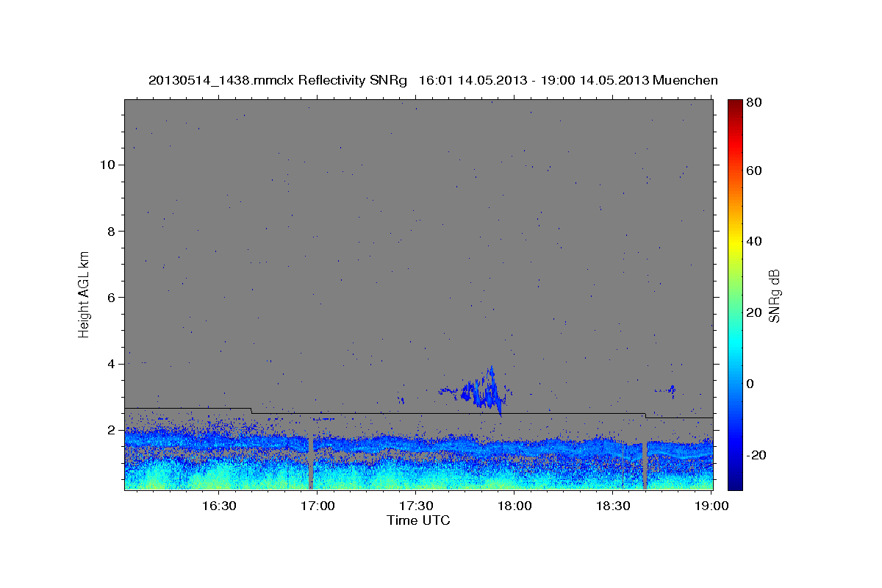Click the plot title text

[433, 80]
